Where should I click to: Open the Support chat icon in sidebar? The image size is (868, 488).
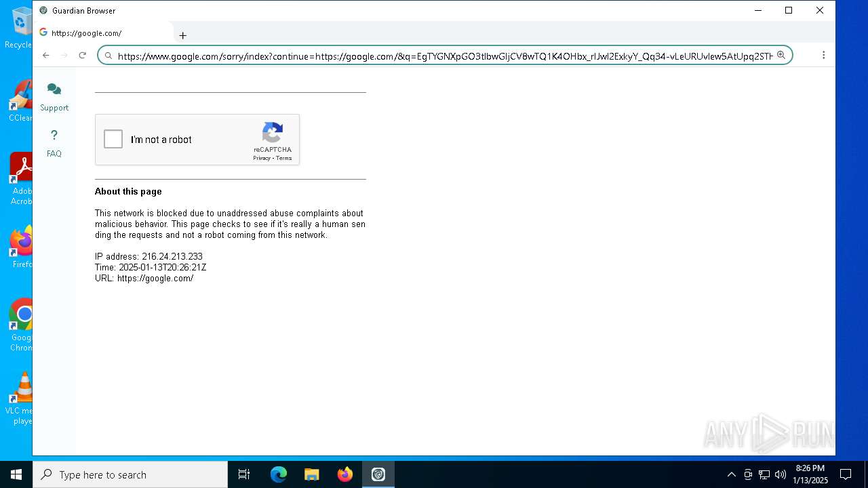coord(54,89)
